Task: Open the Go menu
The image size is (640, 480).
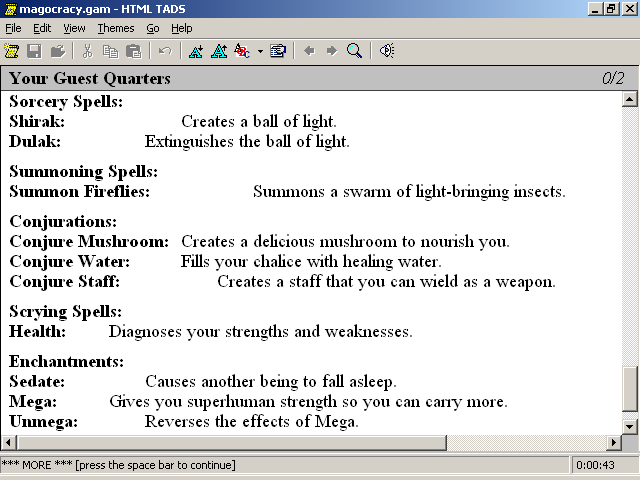Action: (152, 28)
